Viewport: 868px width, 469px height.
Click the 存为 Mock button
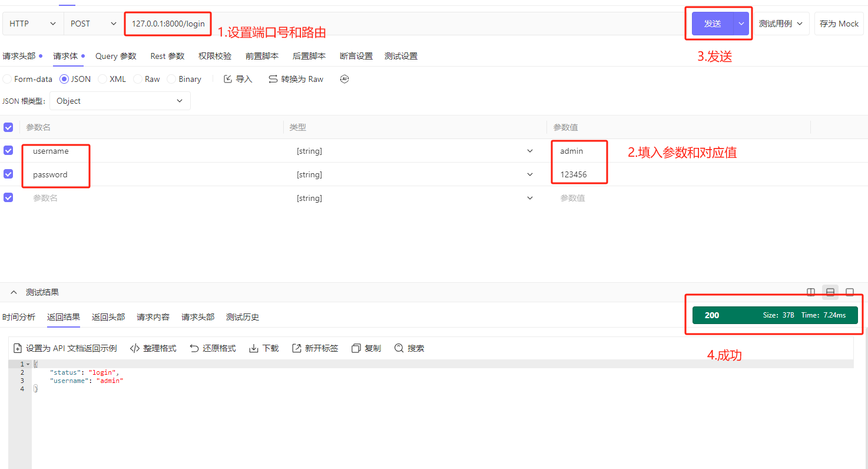pos(839,24)
